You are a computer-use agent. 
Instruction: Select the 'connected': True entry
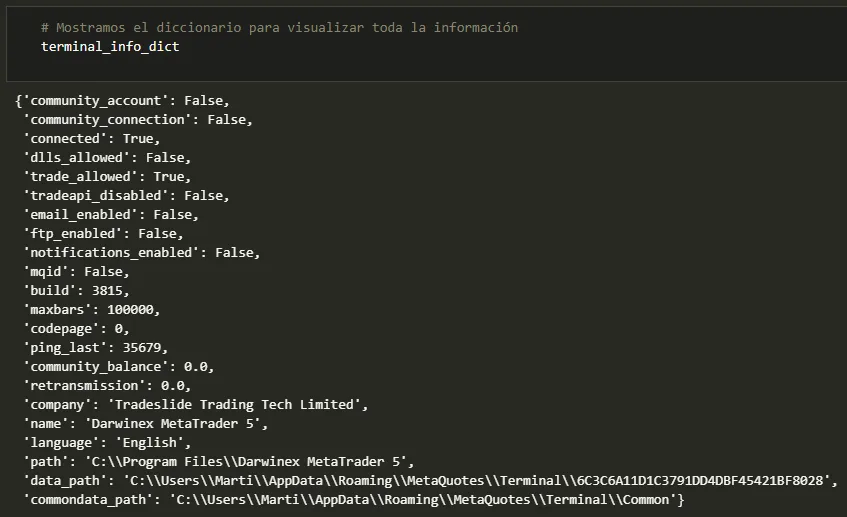point(91,139)
